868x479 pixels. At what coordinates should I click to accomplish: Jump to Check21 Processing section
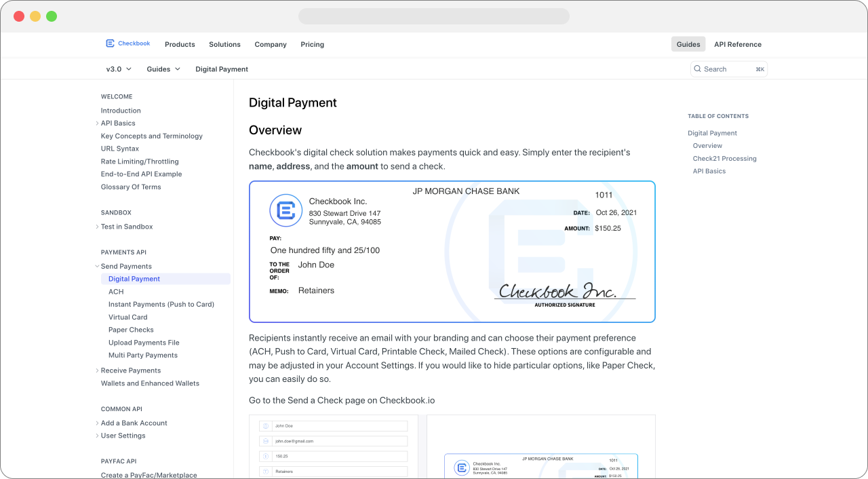tap(724, 159)
